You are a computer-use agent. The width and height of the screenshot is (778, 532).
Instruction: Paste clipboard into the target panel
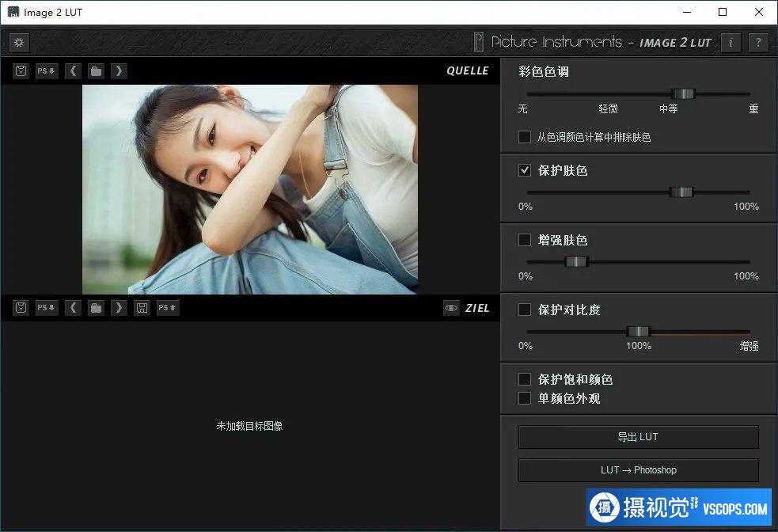[x=21, y=308]
